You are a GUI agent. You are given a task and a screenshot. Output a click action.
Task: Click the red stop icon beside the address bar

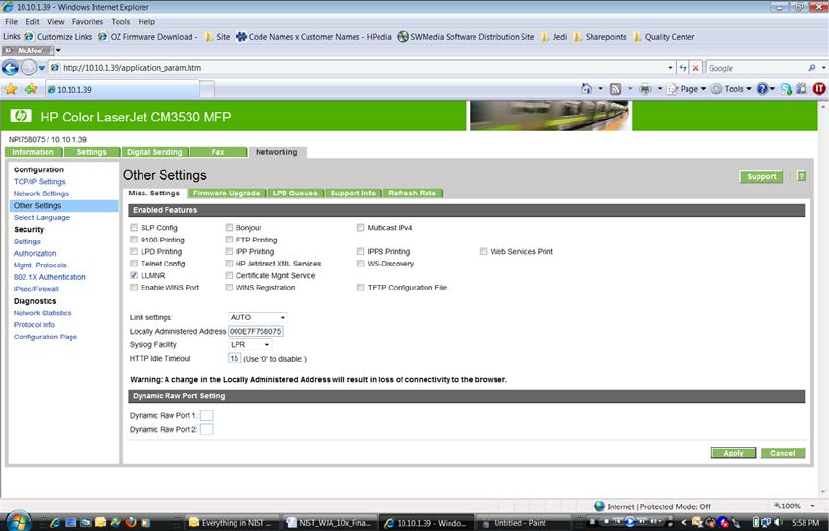pos(696,68)
